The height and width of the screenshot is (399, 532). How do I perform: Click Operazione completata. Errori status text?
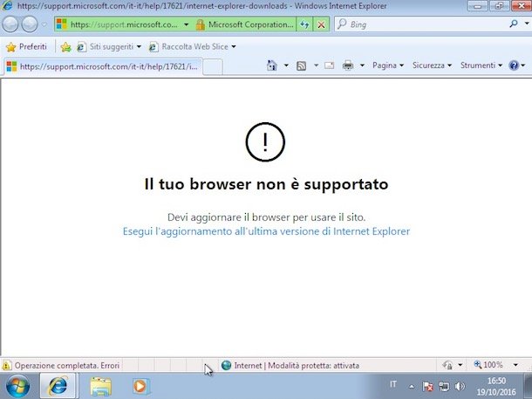click(x=67, y=365)
